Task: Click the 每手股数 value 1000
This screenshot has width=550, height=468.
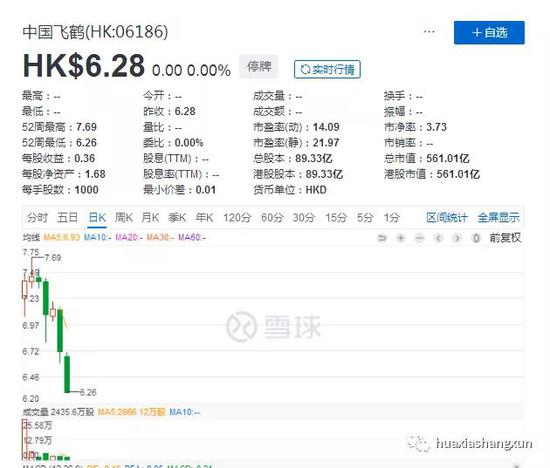Action: [86, 190]
